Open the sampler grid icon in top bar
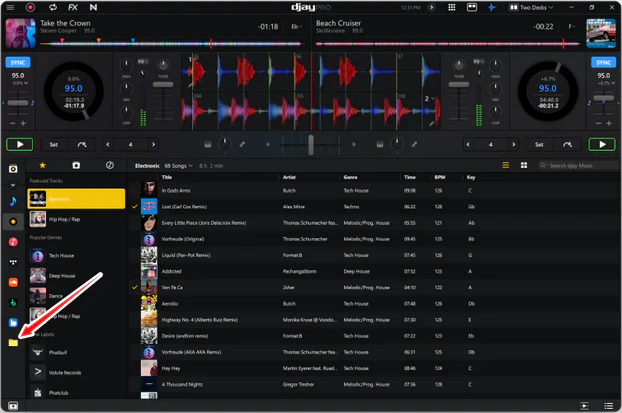This screenshot has width=622, height=413. click(451, 8)
